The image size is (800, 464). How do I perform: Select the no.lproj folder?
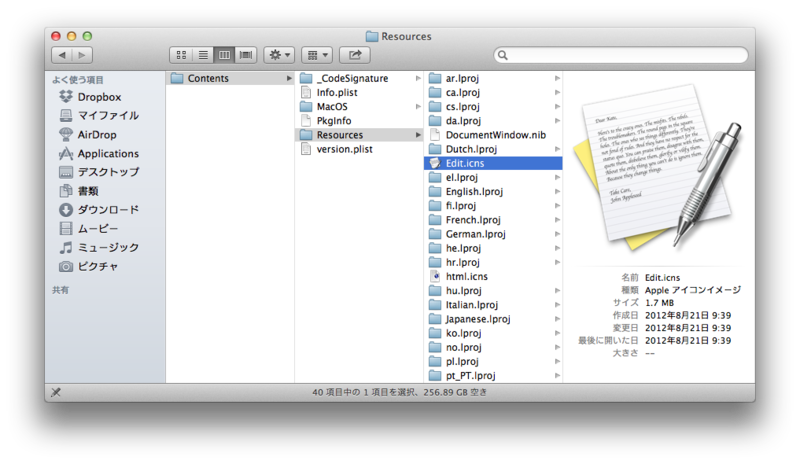pyautogui.click(x=493, y=347)
